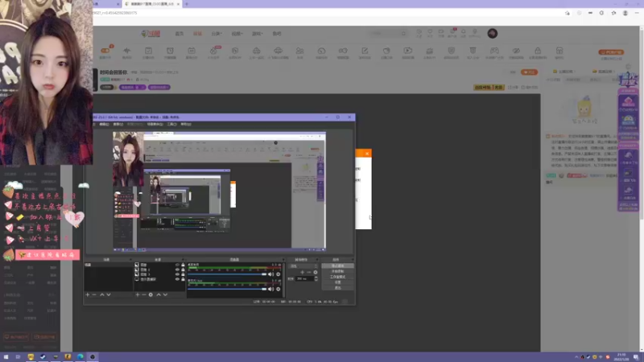
Task: Adjust mic/Aux volume slider in mixer
Action: [227, 289]
